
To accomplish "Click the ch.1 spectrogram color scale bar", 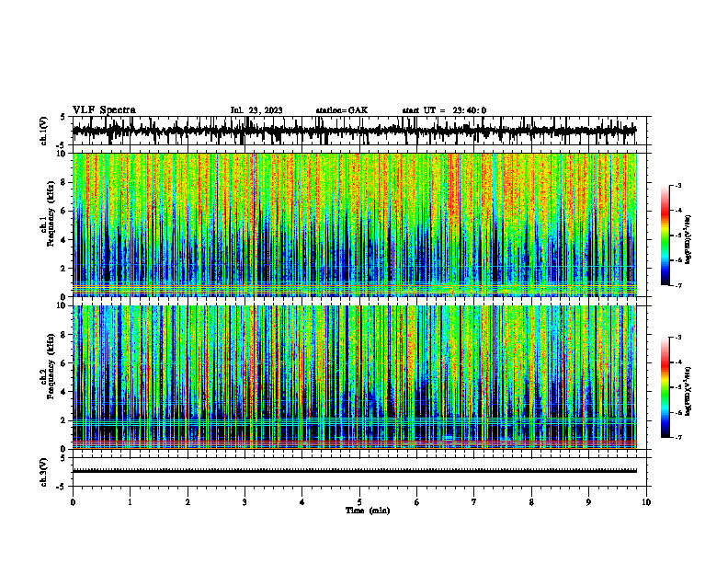I will [x=665, y=236].
